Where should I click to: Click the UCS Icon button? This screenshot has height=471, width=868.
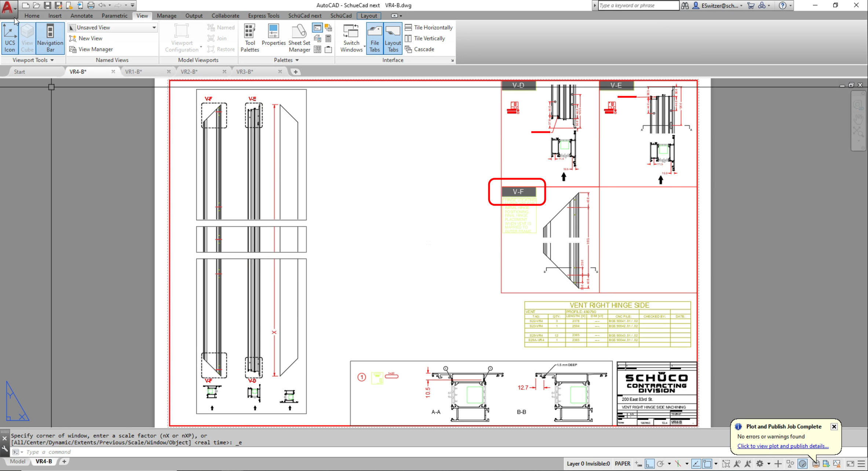click(10, 38)
